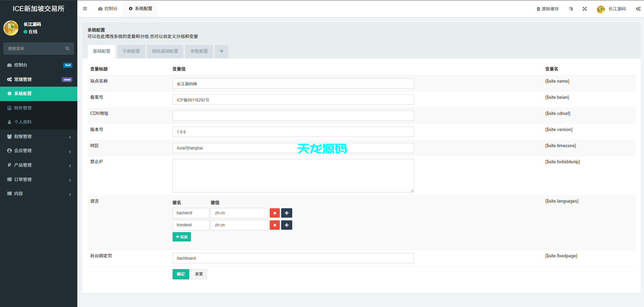Click the language switch icon in top bar

(570, 9)
